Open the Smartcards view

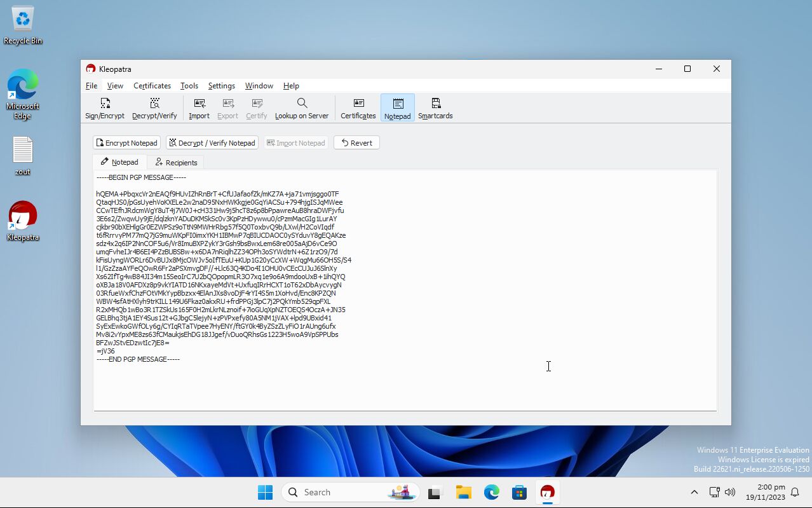click(x=435, y=107)
